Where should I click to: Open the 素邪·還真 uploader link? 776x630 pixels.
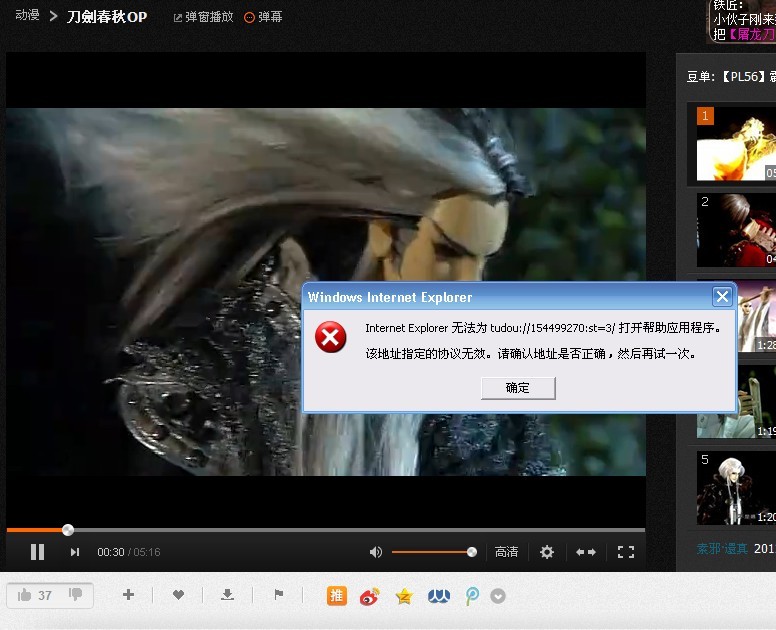[722, 548]
